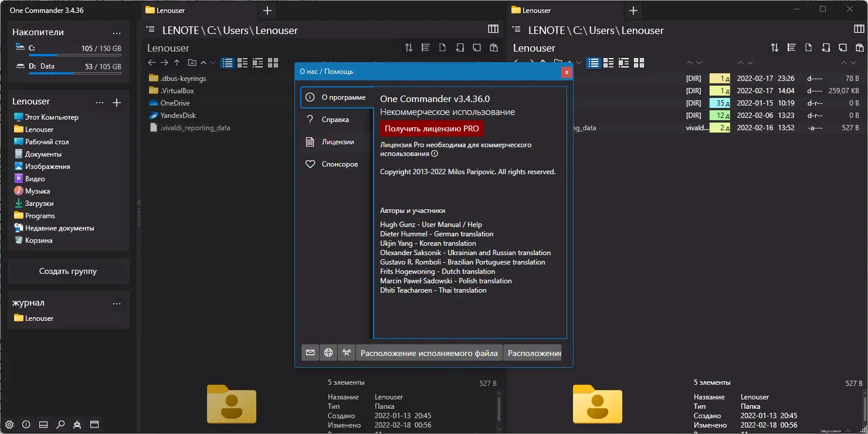Open left pane's path history list icon
The width and height of the screenshot is (868, 434).
coord(151,30)
